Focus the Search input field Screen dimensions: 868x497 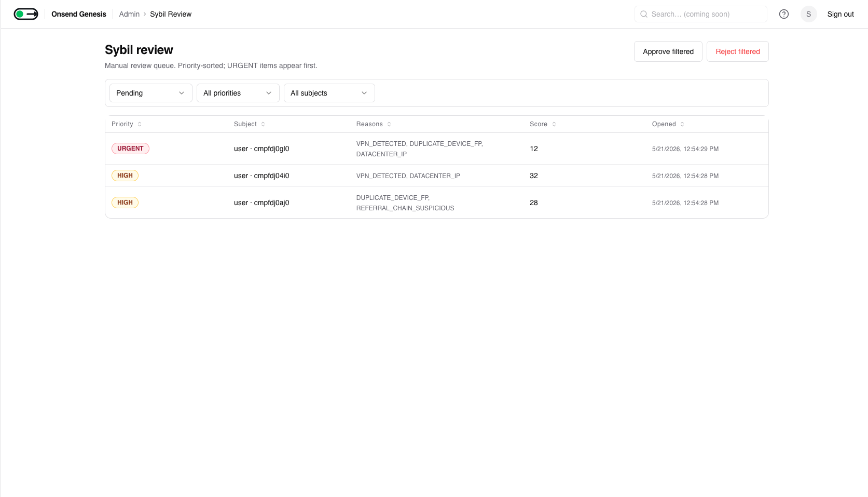pyautogui.click(x=701, y=14)
